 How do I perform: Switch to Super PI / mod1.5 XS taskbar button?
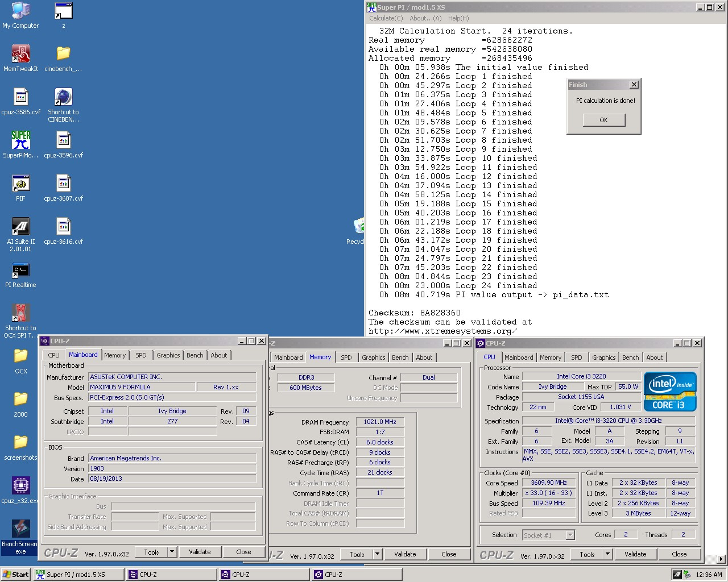click(x=78, y=575)
